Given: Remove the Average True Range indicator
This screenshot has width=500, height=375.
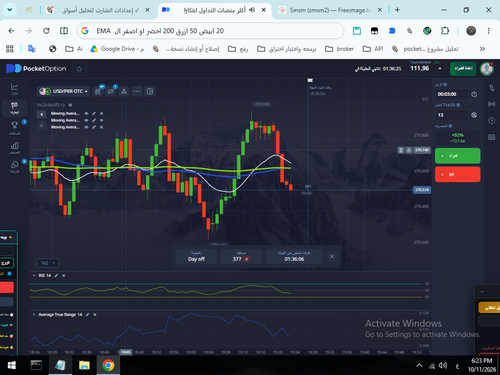Looking at the screenshot, I should (95, 315).
